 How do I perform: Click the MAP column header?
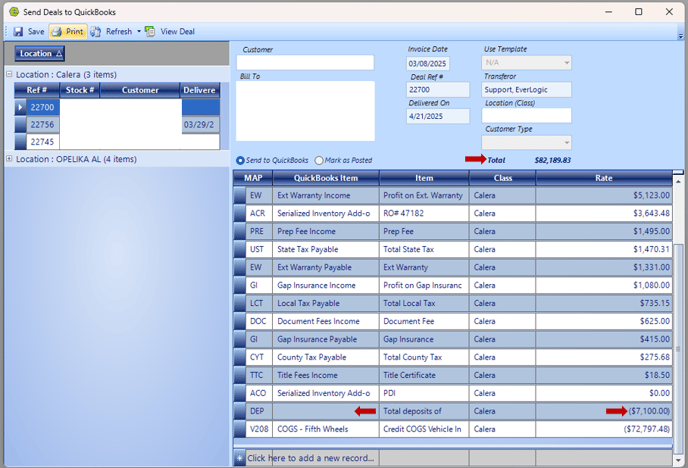coord(253,178)
